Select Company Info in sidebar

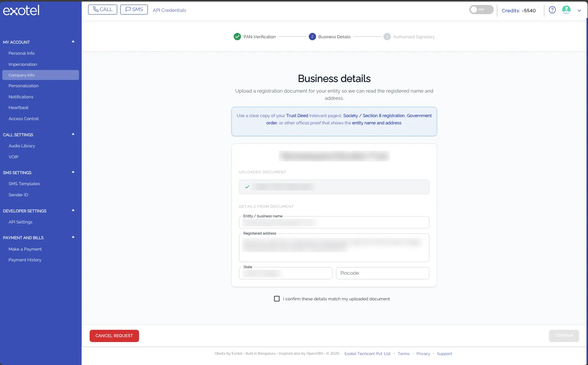point(41,75)
